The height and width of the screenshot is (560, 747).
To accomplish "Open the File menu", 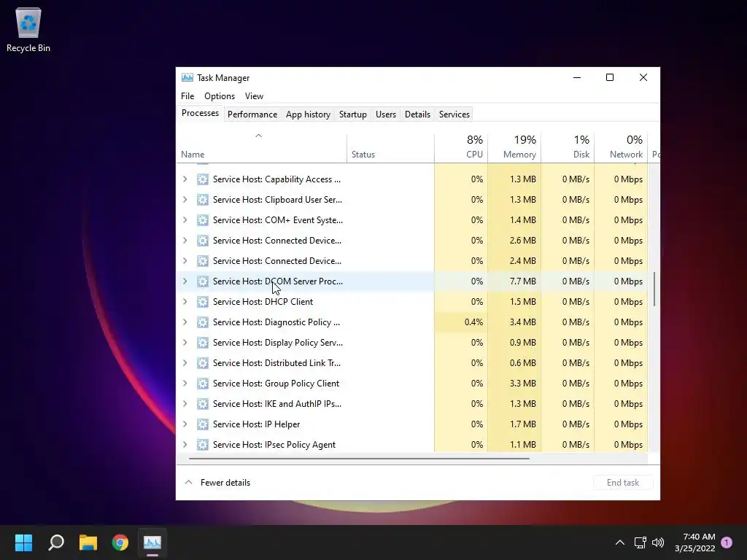I will (x=187, y=96).
